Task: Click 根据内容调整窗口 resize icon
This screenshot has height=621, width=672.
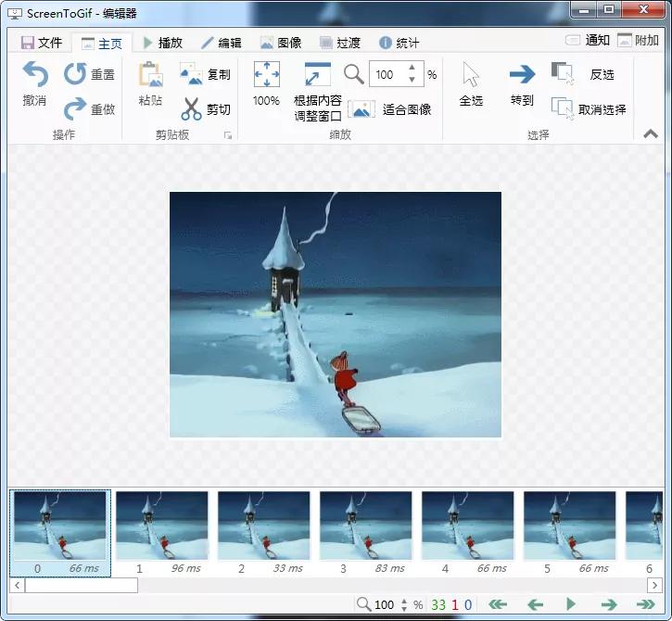Action: [x=317, y=76]
